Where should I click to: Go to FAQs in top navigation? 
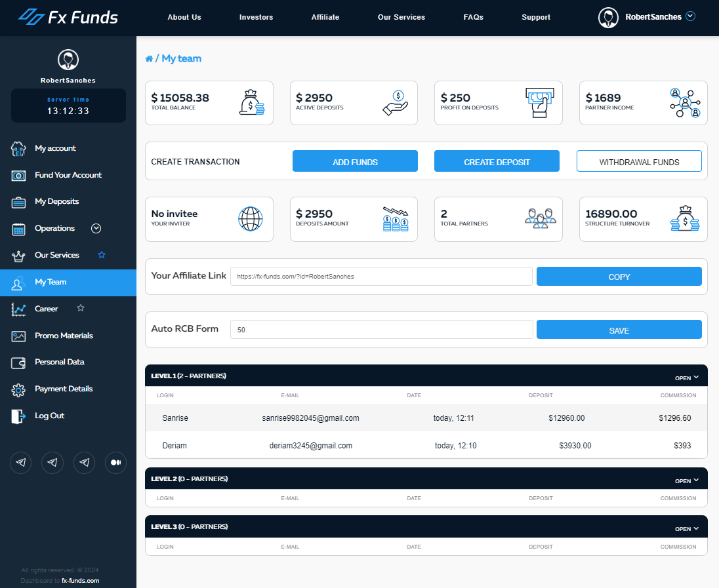tap(473, 17)
